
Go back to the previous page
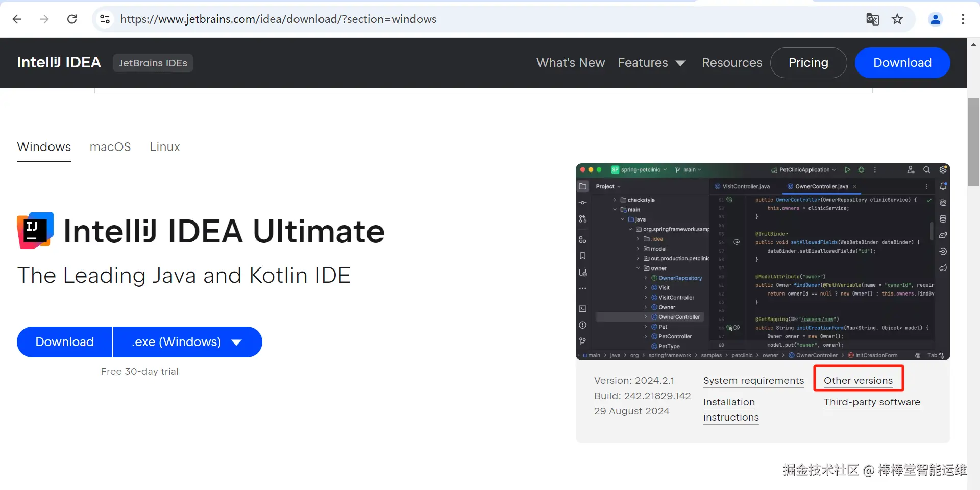click(17, 19)
